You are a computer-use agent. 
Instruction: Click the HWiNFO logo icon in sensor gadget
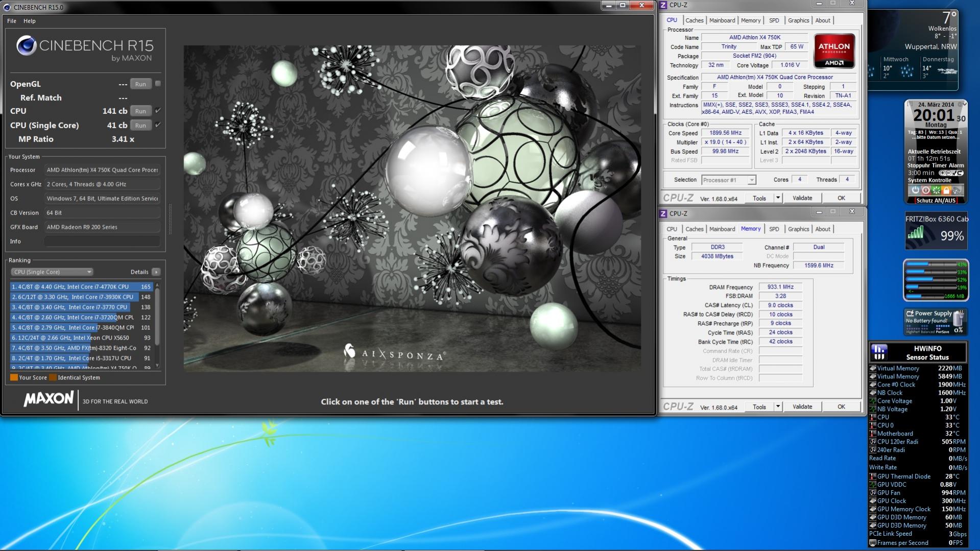tap(879, 352)
